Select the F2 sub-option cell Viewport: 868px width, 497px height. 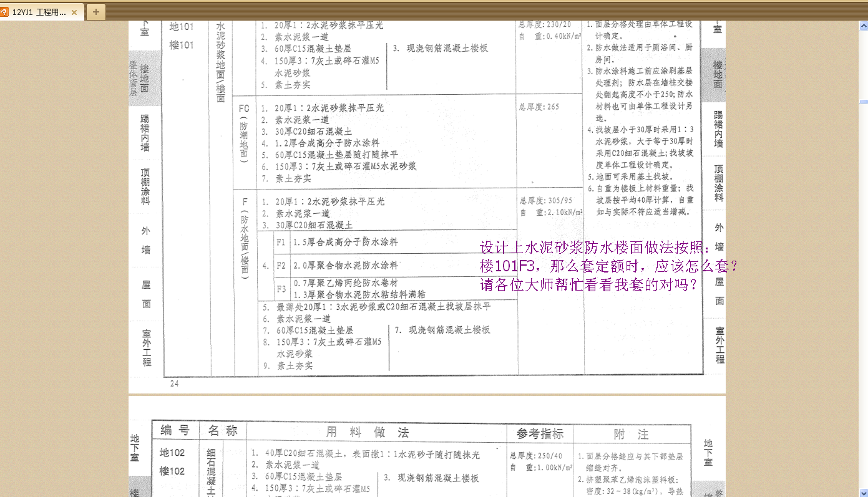pos(281,266)
